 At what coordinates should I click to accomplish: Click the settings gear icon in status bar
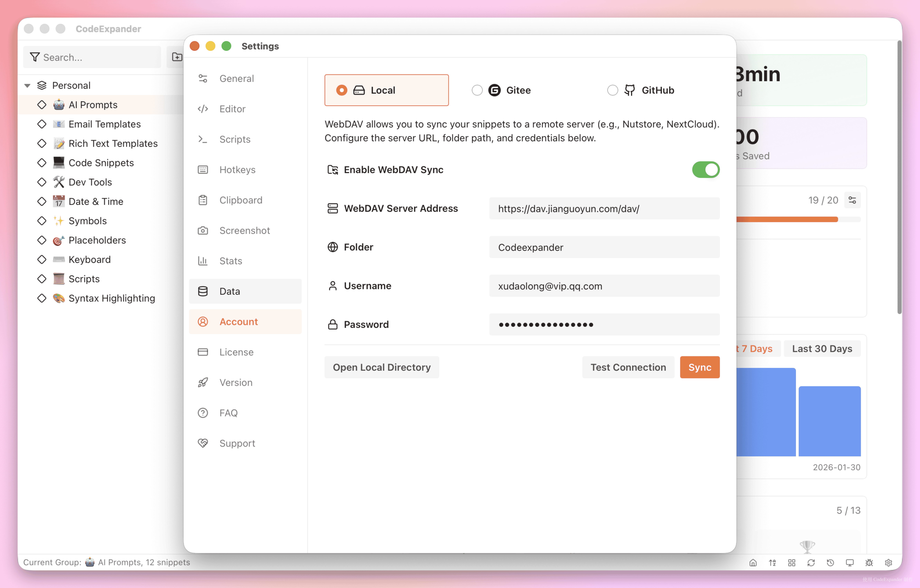pyautogui.click(x=889, y=562)
